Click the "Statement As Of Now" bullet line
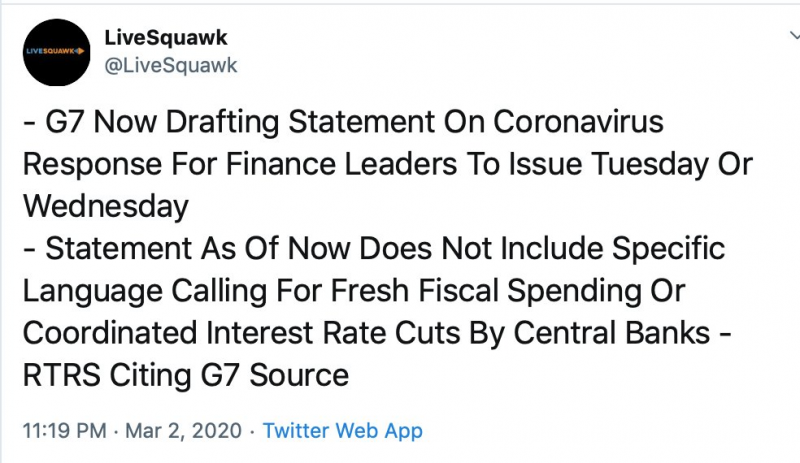The height and width of the screenshot is (463, 800). [x=374, y=249]
